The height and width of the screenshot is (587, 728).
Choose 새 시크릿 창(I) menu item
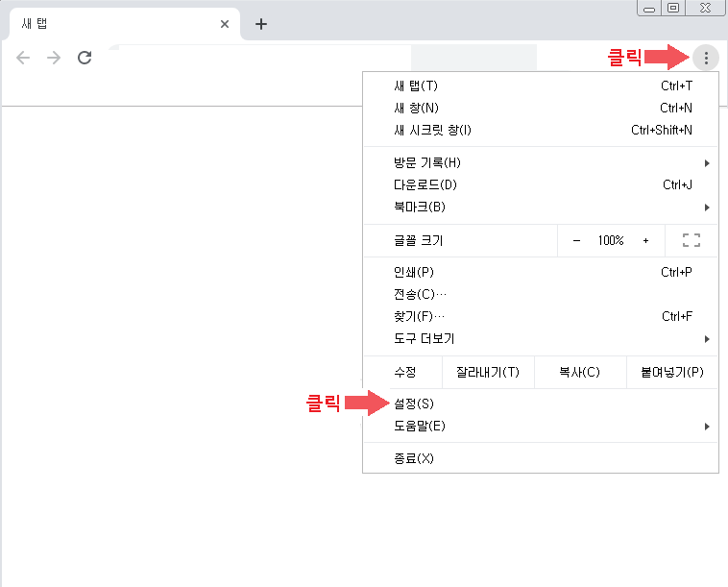click(433, 130)
